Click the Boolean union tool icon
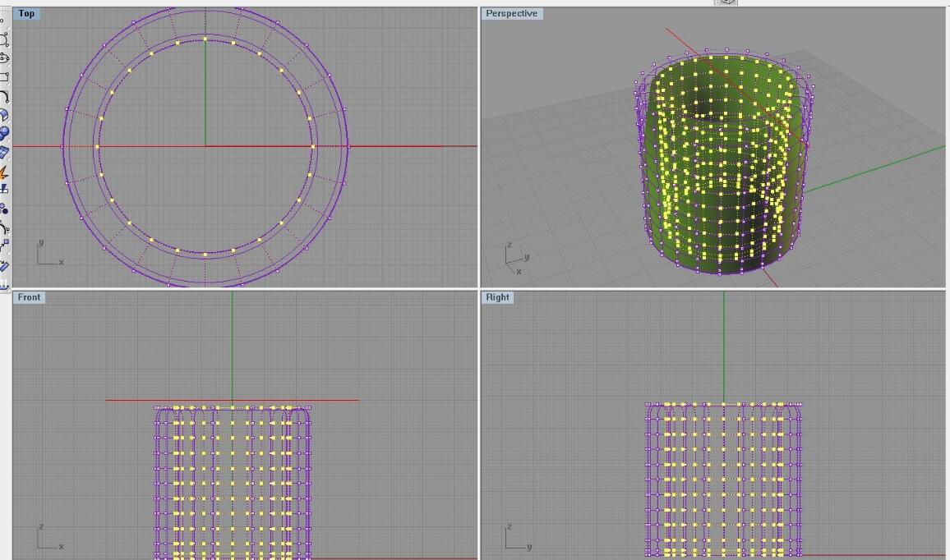The image size is (950, 560). (x=4, y=190)
